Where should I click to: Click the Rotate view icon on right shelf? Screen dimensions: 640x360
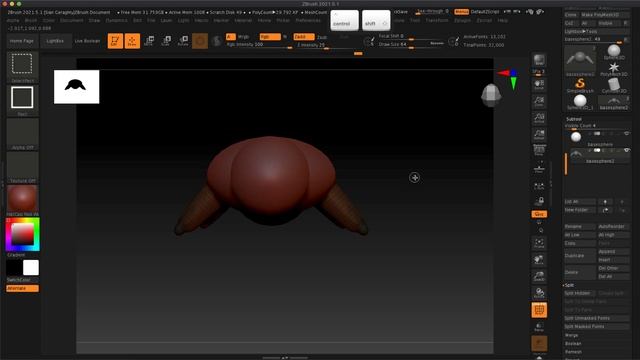tap(539, 293)
